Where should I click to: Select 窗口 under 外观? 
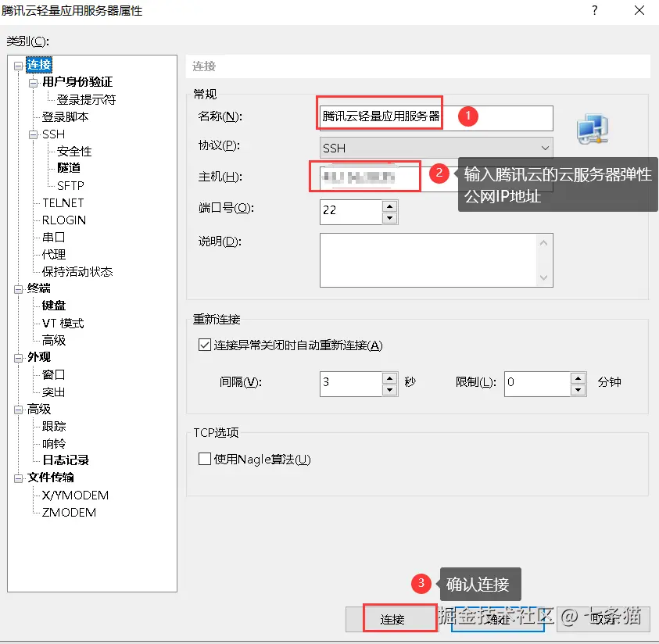click(x=54, y=374)
